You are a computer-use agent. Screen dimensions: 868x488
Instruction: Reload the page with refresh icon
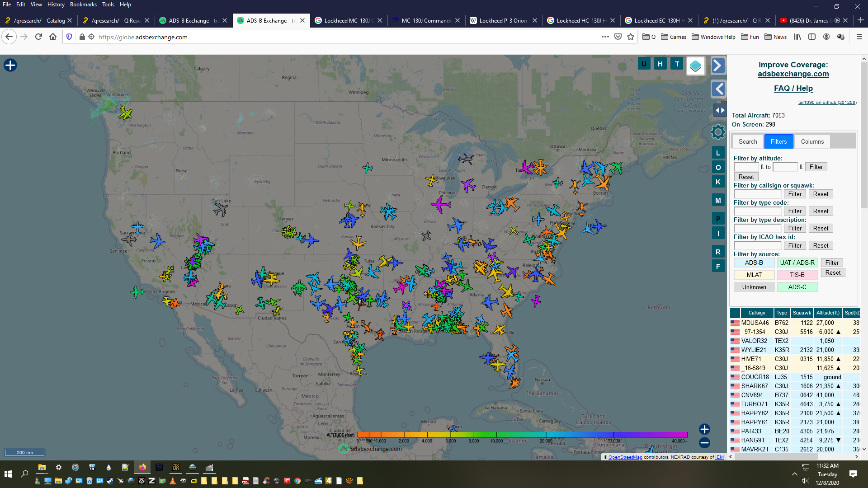38,37
